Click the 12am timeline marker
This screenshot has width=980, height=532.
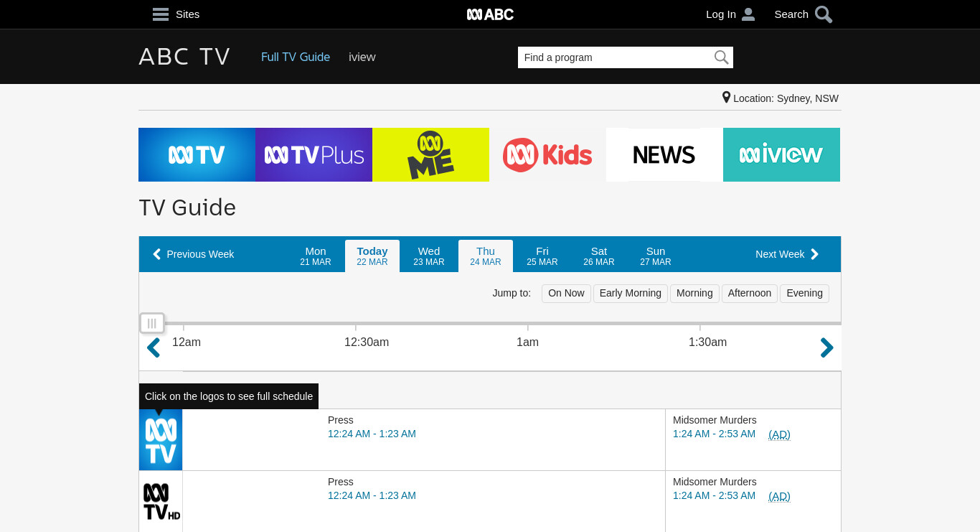187,342
